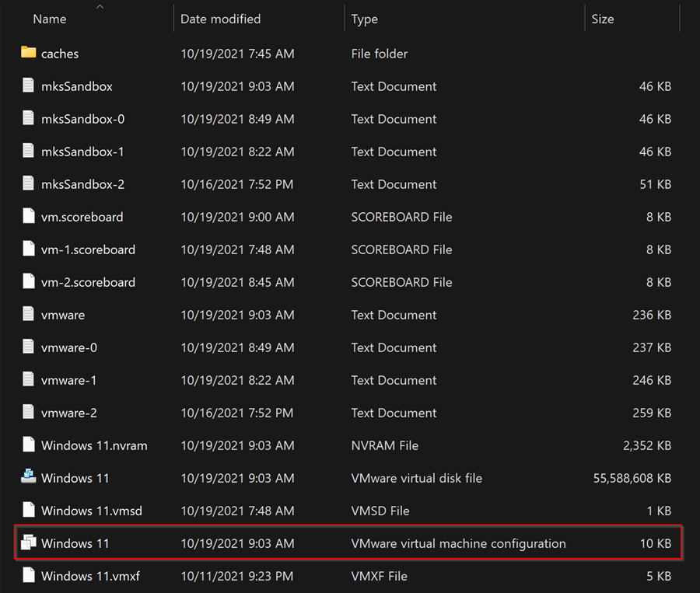The height and width of the screenshot is (593, 700).
Task: Click the vmware-2 file icon
Action: pos(28,411)
